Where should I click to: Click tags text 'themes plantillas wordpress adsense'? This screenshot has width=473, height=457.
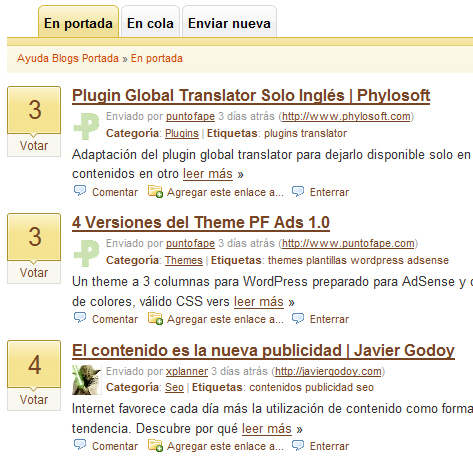(x=358, y=260)
